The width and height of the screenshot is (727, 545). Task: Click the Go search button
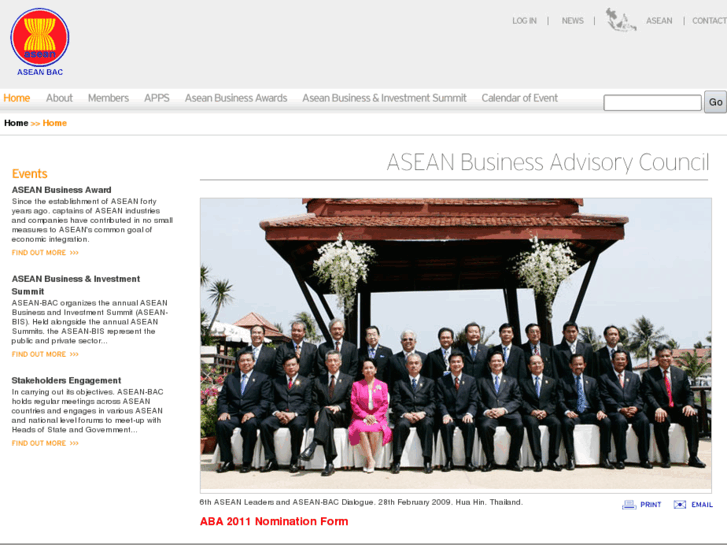click(x=715, y=102)
